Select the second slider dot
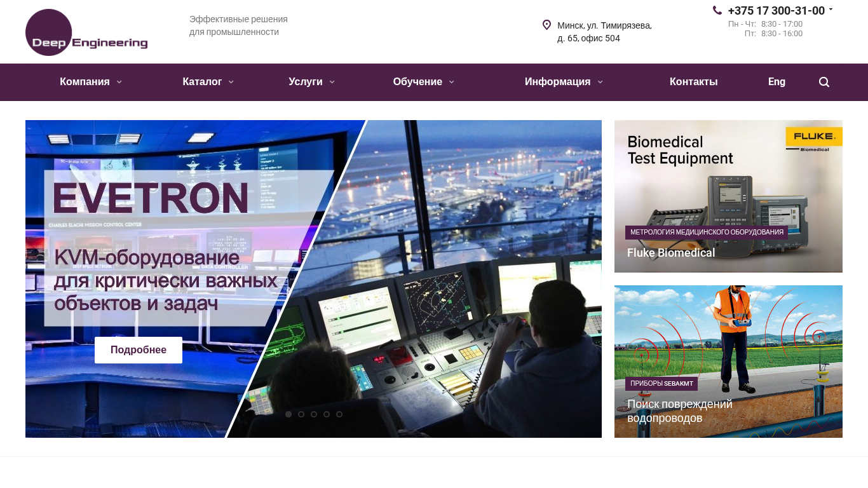The image size is (868, 488). click(x=301, y=414)
